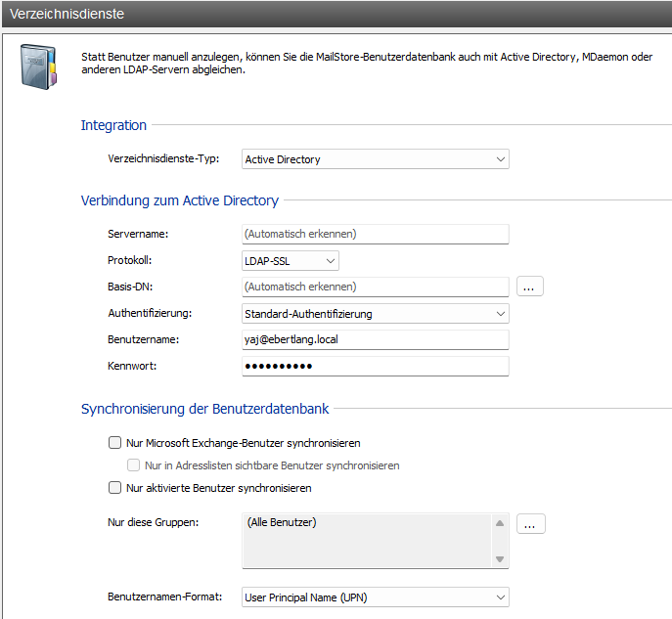
Task: Click the Servername input field
Action: point(375,234)
